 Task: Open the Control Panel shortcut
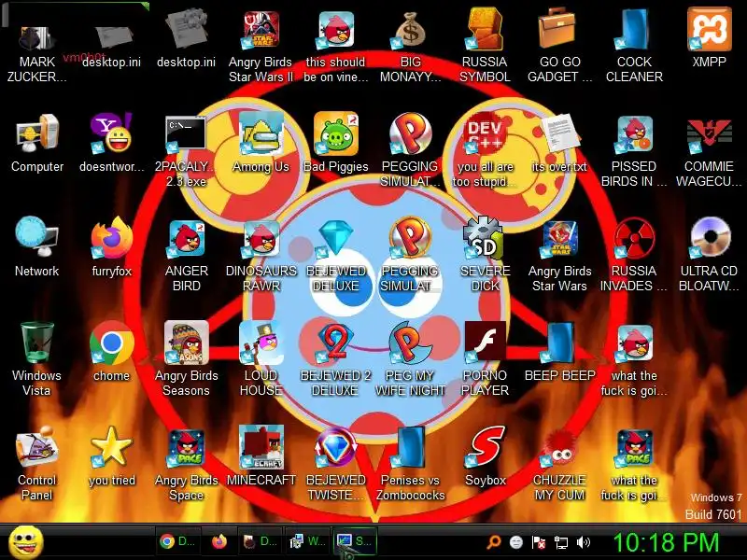37,448
